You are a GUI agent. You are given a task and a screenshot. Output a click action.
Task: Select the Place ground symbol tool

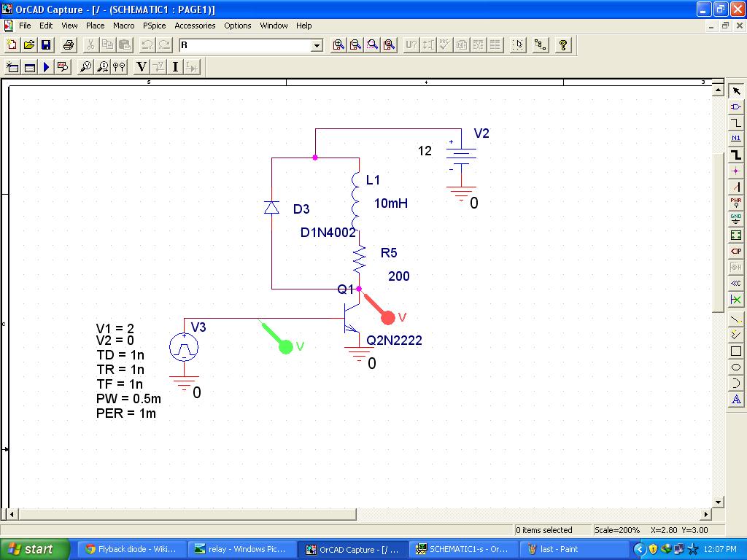[x=737, y=219]
